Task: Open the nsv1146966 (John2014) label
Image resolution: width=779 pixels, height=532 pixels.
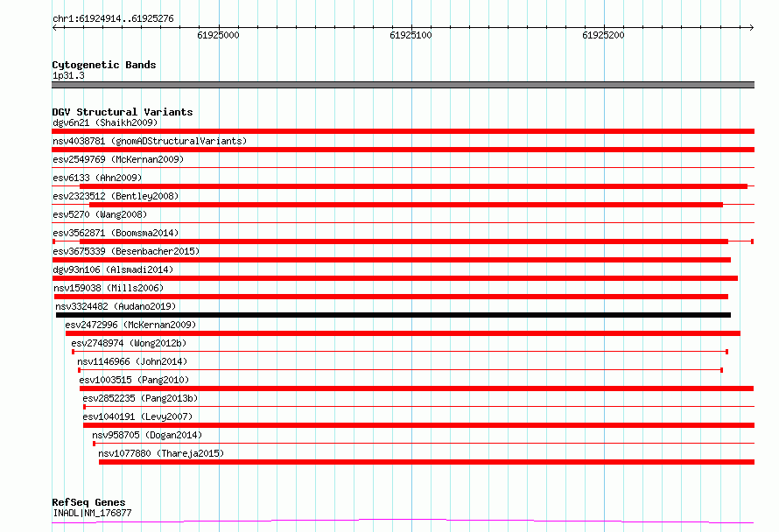Action: click(x=132, y=361)
